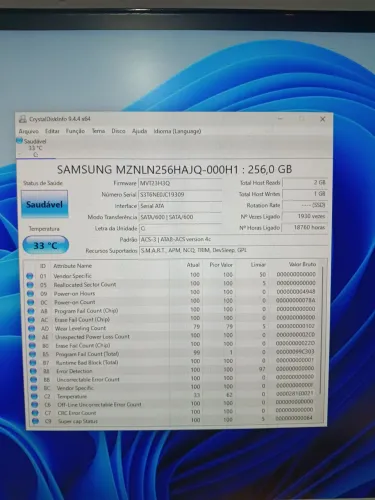
Task: Click the Nº Vezes Ligado value 1930 vezes
Action: coord(305,216)
